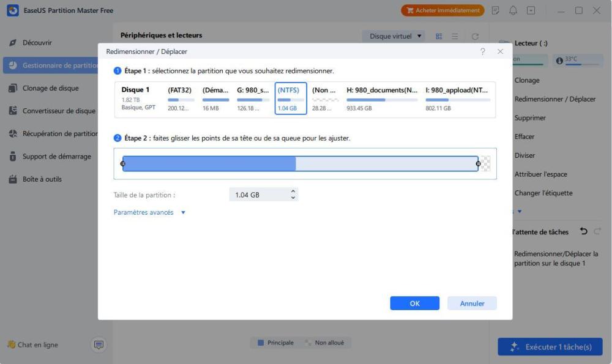Click left resize handle of partition bar

pos(123,163)
